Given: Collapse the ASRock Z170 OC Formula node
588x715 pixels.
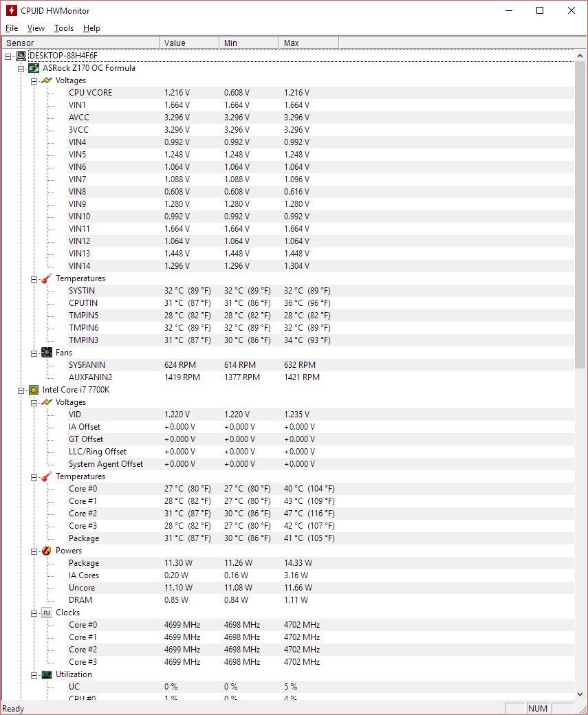Looking at the screenshot, I should tap(21, 68).
